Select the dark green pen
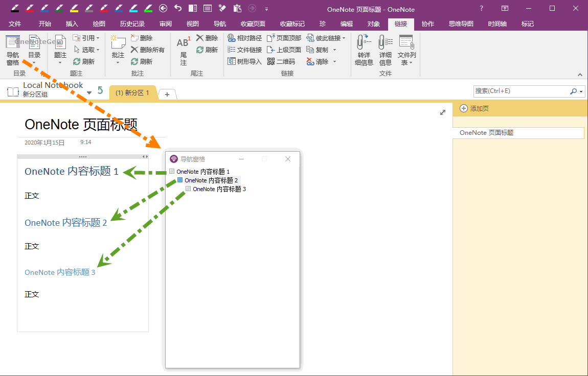Viewport: 588px width, 376px height. tap(59, 8)
